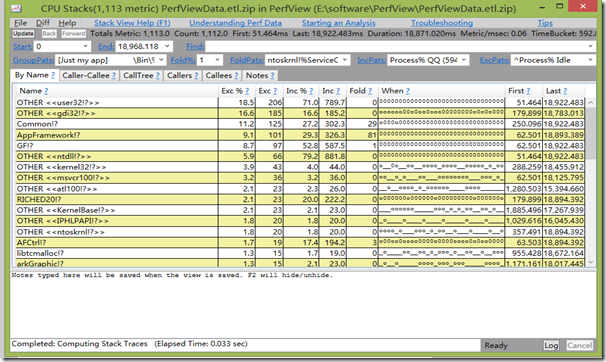Click the scrollbar down arrow of table
The height and width of the screenshot is (362, 606).
591,262
